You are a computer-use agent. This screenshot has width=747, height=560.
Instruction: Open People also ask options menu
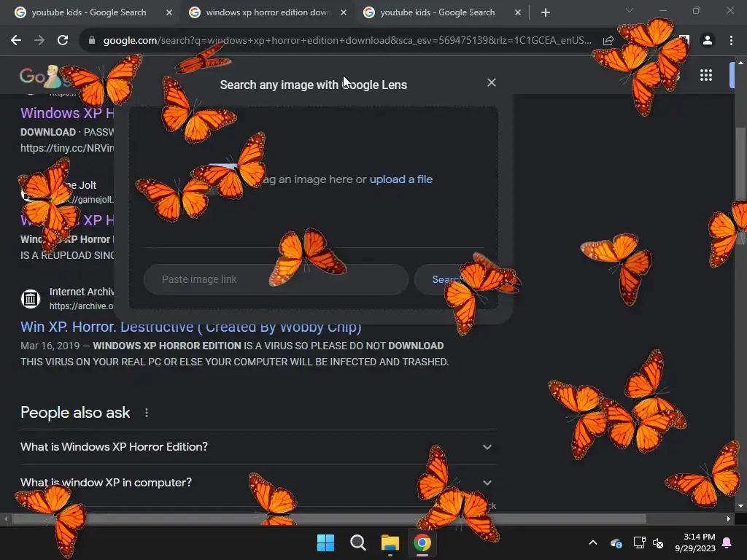(x=146, y=413)
